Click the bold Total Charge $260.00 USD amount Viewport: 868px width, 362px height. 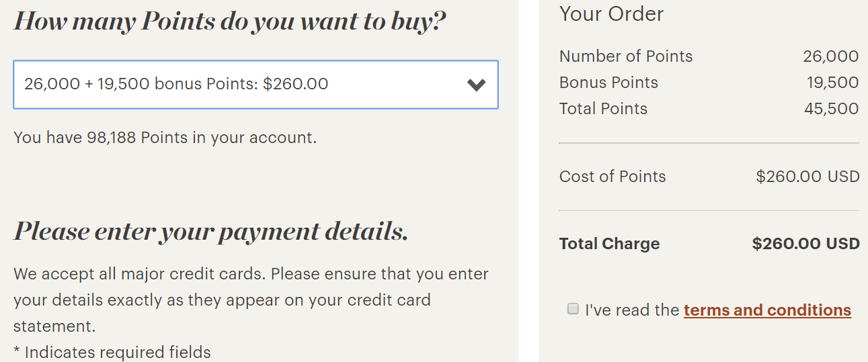pos(805,244)
